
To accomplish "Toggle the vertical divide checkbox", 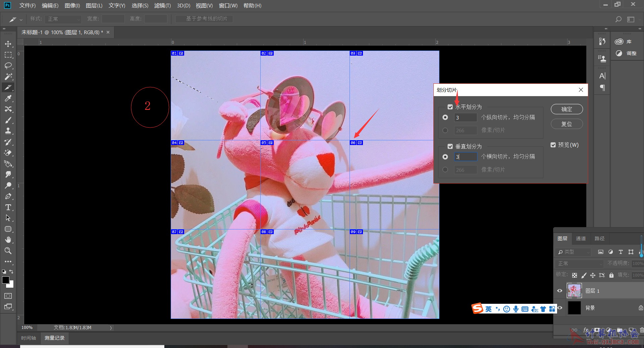I will pos(450,146).
